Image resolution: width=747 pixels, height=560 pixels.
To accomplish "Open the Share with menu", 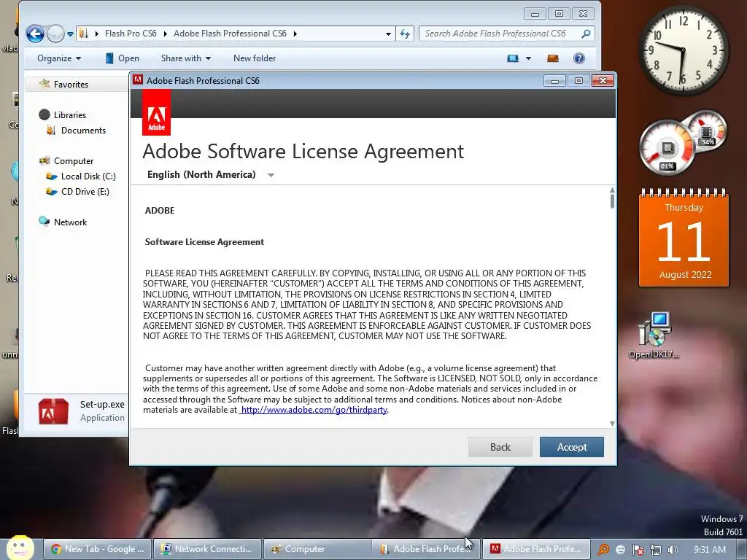I will [x=186, y=58].
